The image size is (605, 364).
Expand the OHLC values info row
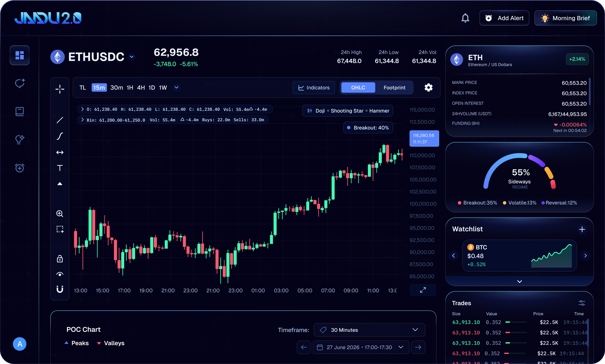point(82,109)
